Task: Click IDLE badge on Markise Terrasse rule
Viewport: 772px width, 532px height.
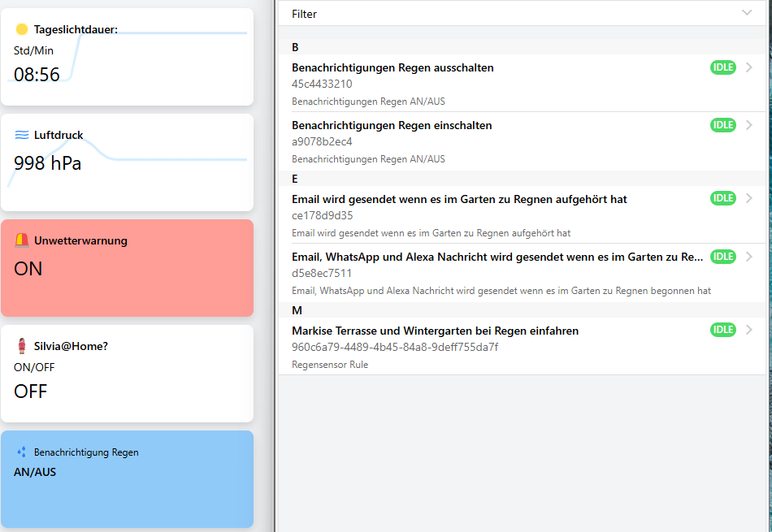Action: (x=722, y=330)
